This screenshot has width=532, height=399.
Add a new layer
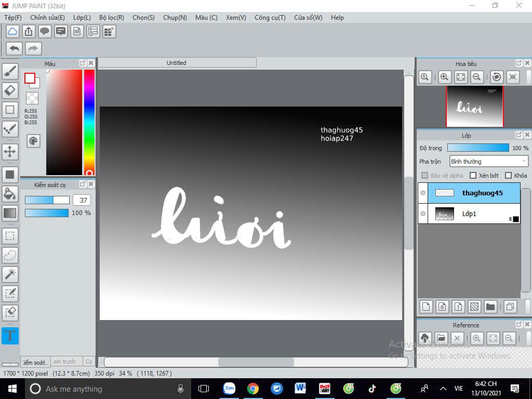click(x=426, y=307)
